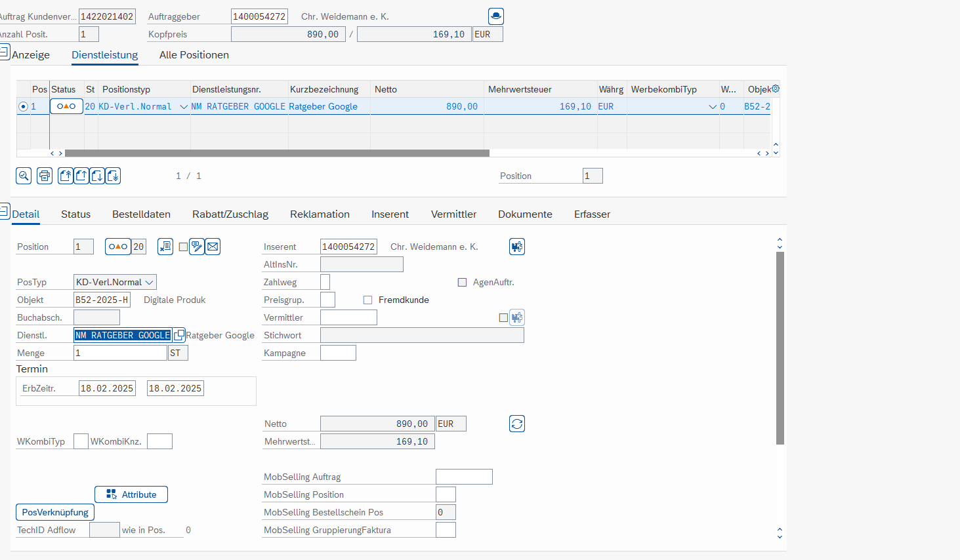960x560 pixels.
Task: Click the document list icon after status 20
Action: (x=165, y=247)
